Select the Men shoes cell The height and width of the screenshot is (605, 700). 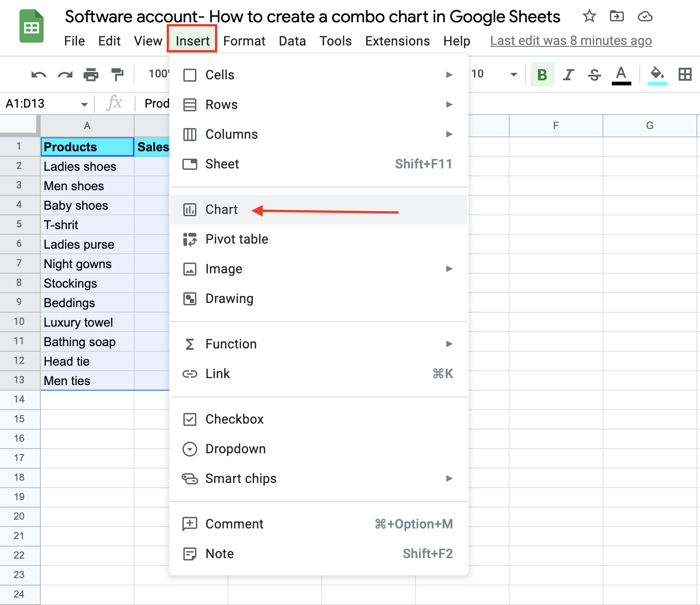[87, 186]
